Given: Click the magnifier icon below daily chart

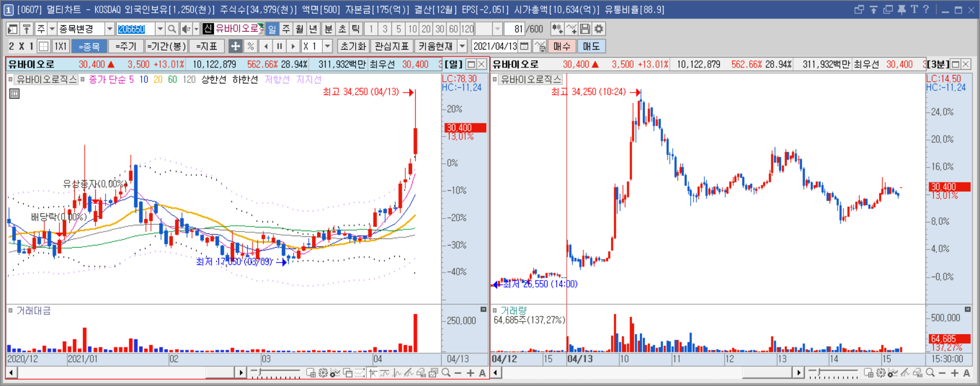Looking at the screenshot, I should tap(446, 373).
